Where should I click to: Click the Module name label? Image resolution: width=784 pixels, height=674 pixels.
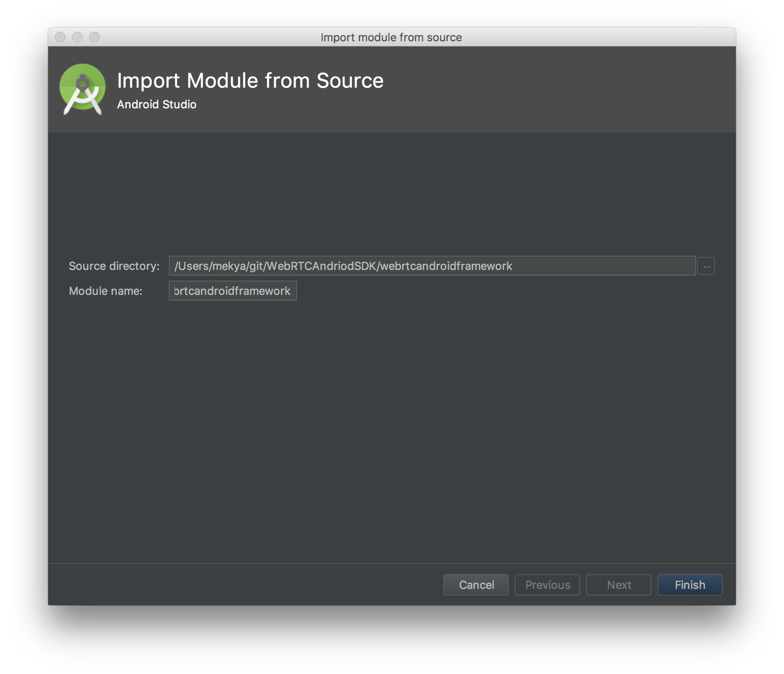[106, 291]
